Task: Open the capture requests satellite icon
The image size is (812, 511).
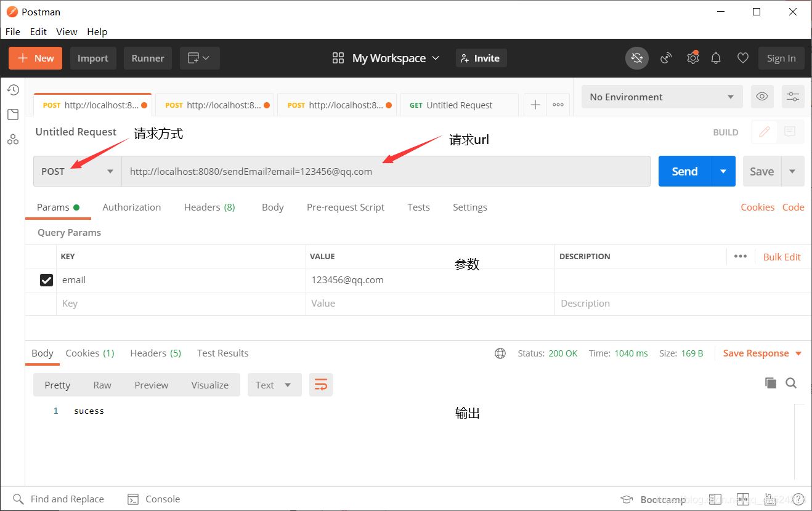Action: click(x=666, y=58)
